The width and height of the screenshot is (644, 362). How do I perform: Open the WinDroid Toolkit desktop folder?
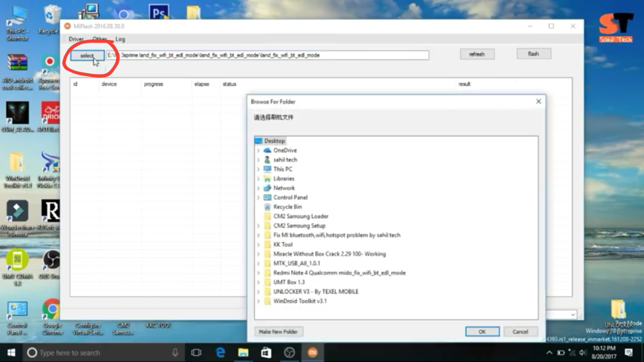[17, 170]
